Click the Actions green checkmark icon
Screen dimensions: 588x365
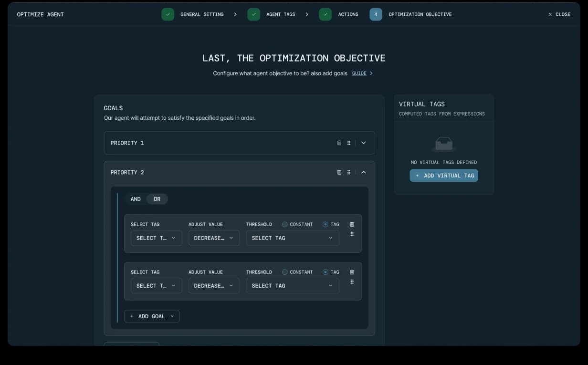pyautogui.click(x=325, y=14)
